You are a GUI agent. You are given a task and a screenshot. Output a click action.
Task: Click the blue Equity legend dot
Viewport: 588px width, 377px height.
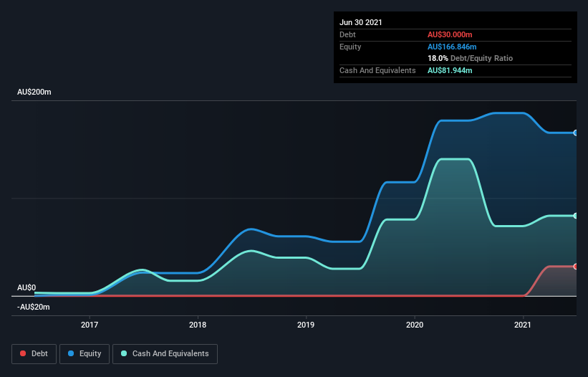pos(71,353)
